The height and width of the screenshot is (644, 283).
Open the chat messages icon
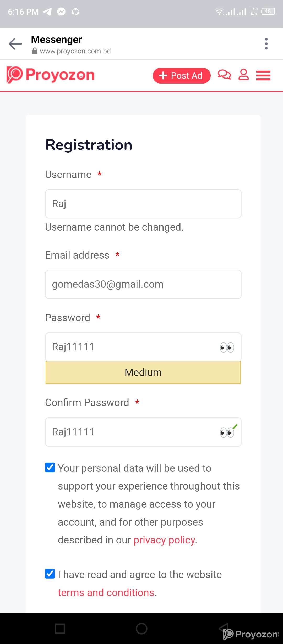click(224, 75)
